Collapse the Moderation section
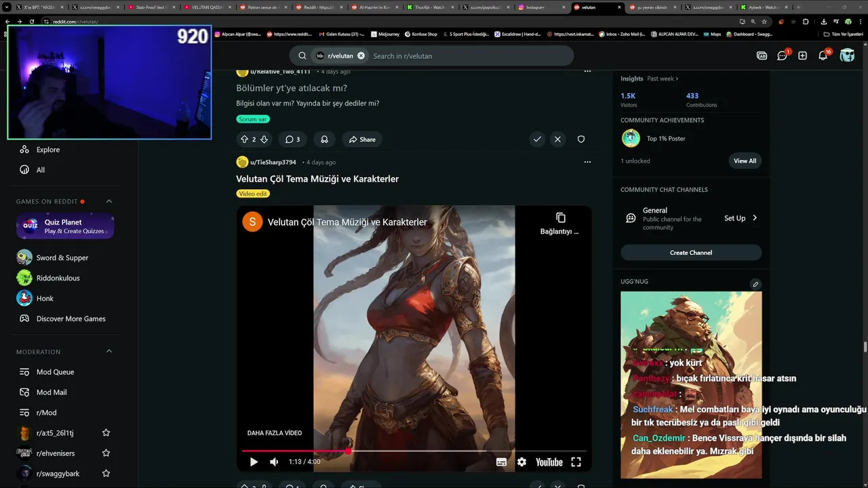Screen dimensions: 868x488 [x=108, y=352]
